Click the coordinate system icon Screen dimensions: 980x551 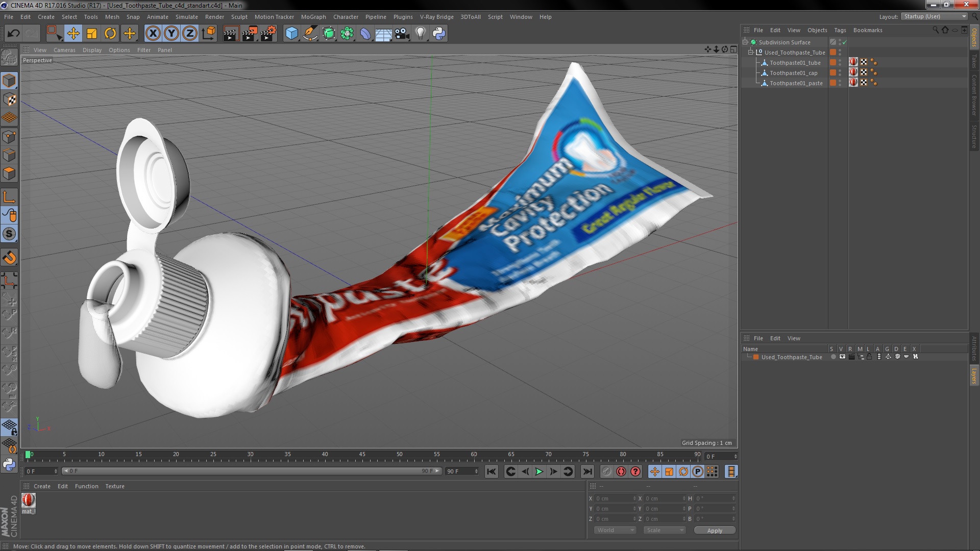tap(209, 34)
